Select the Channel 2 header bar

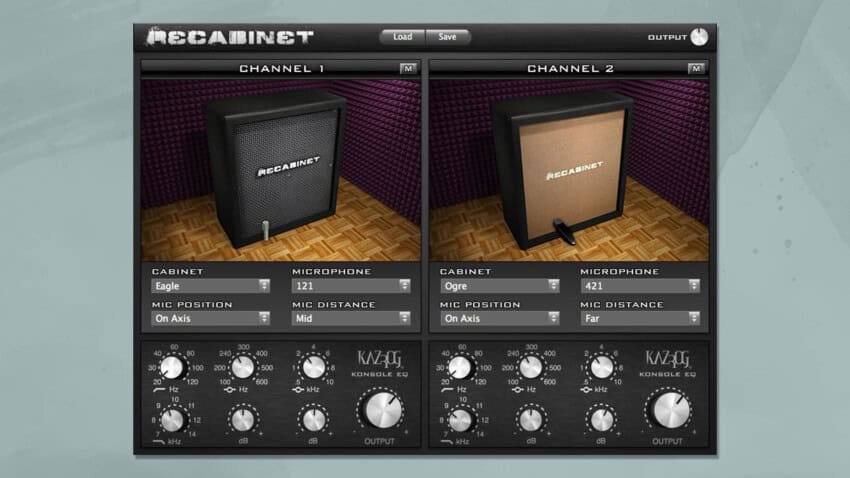tap(556, 69)
